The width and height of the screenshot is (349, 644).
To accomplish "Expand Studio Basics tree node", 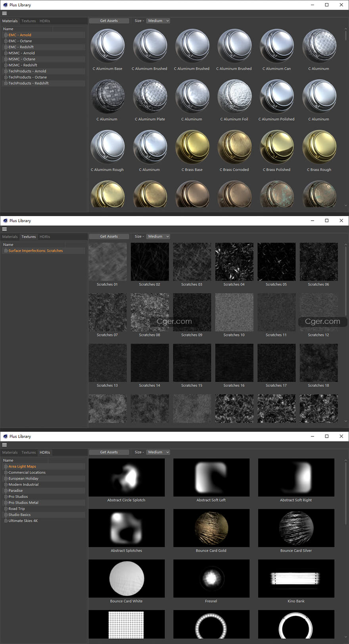I will click(x=6, y=515).
